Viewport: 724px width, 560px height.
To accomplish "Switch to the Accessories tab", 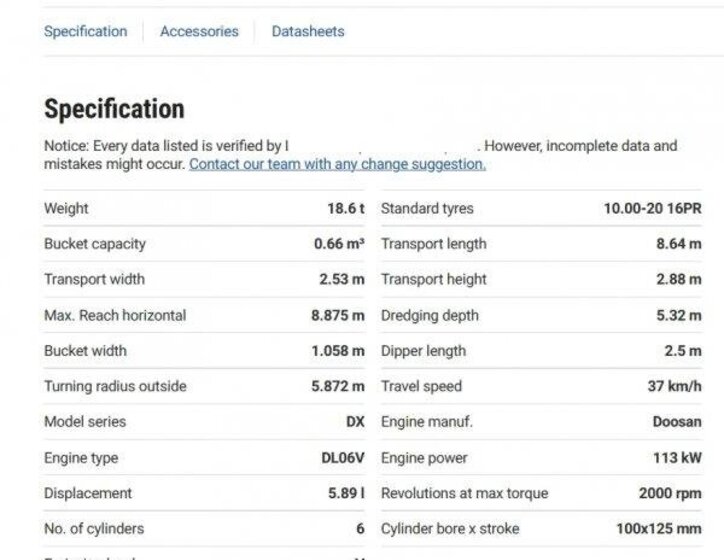I will click(199, 31).
